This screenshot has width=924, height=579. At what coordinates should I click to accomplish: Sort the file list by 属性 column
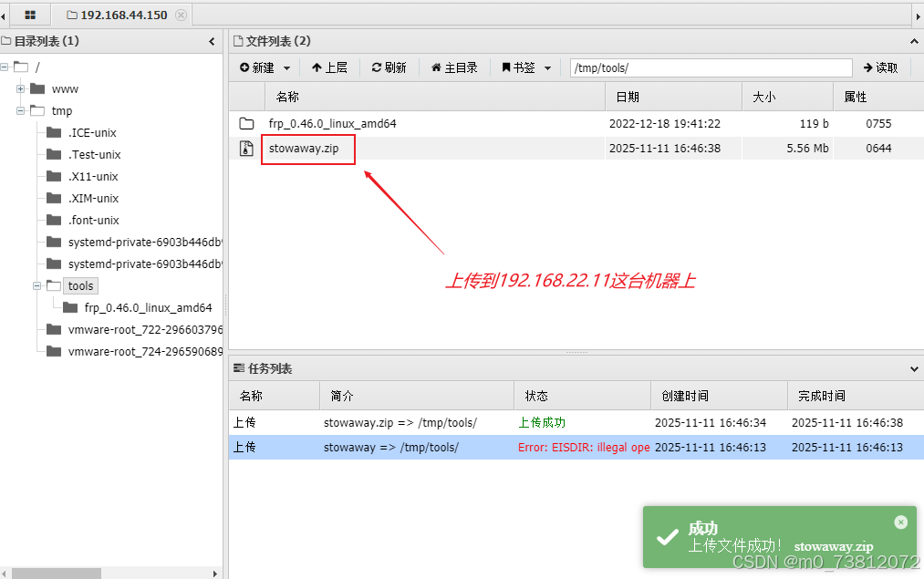coord(878,97)
